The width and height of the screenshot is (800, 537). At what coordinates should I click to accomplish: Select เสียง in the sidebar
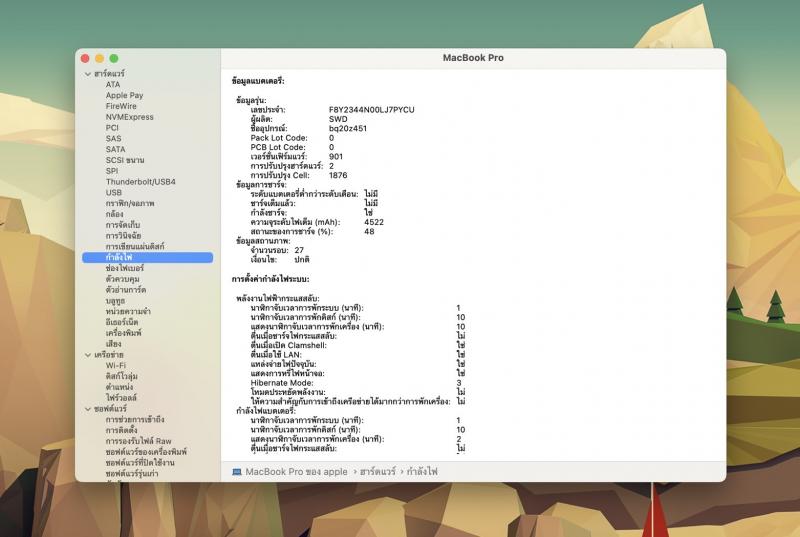click(113, 344)
